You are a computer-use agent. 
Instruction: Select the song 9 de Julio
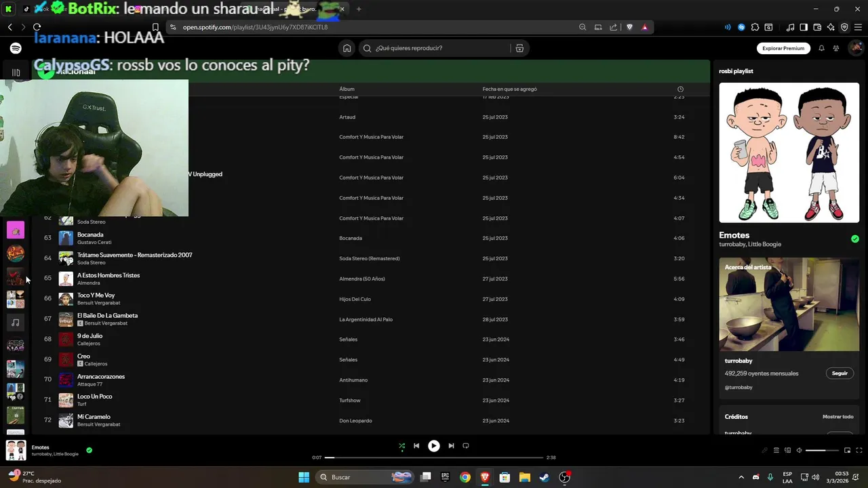tap(90, 335)
